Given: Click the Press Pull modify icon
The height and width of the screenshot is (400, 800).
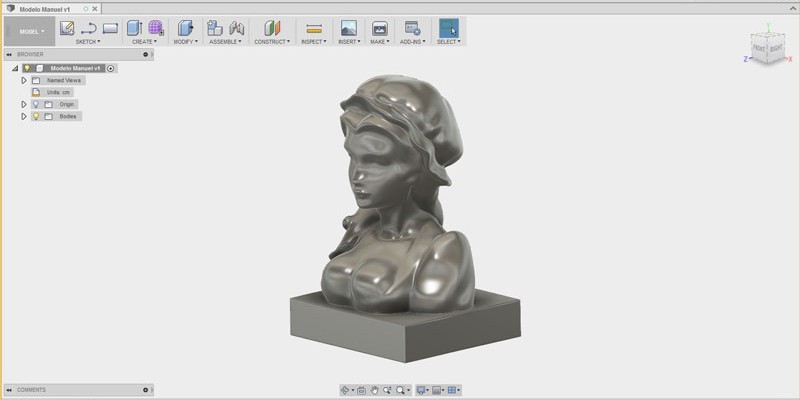Looking at the screenshot, I should [185, 28].
